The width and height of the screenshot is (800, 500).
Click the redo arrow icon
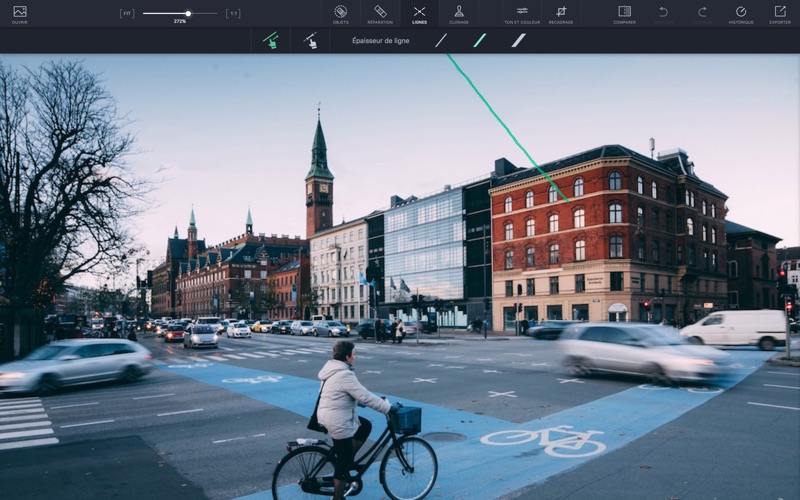click(x=702, y=13)
